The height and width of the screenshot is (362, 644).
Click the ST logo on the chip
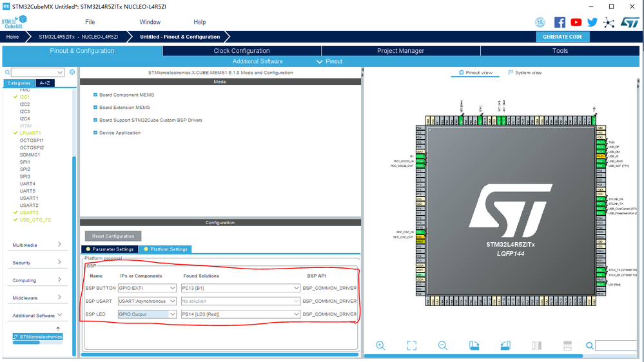(510, 211)
